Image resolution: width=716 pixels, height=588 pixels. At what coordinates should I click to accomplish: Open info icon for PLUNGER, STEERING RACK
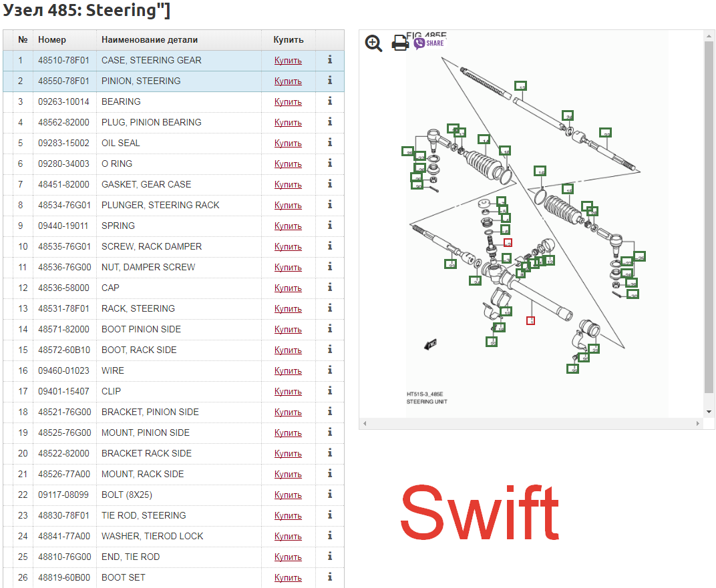point(330,205)
